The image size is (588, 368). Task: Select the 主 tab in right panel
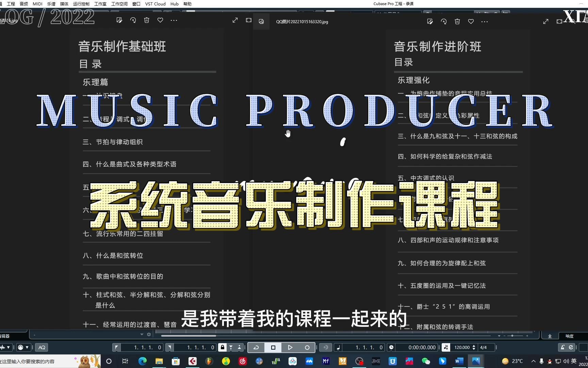[x=550, y=336]
